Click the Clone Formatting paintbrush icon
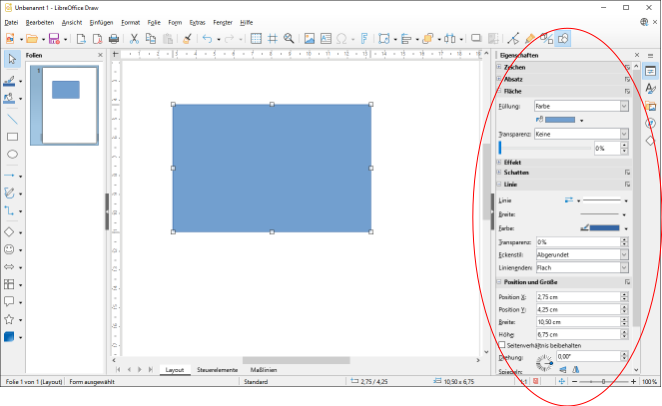Viewport: 662px width, 406px height. [188, 39]
